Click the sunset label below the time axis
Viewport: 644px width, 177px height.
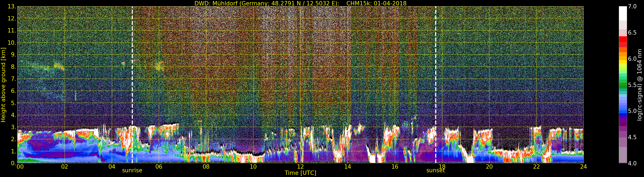435,171
